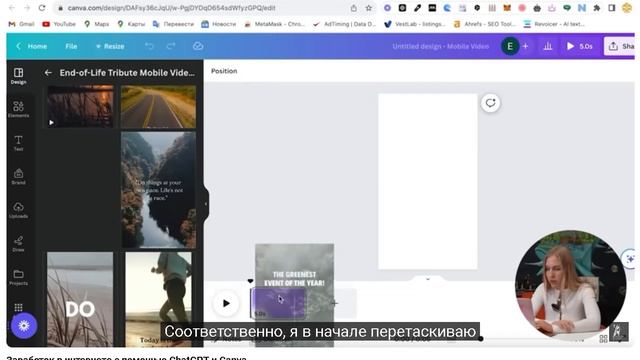Collapse the side panel handle
Viewport: 640px width, 360px height.
click(206, 204)
